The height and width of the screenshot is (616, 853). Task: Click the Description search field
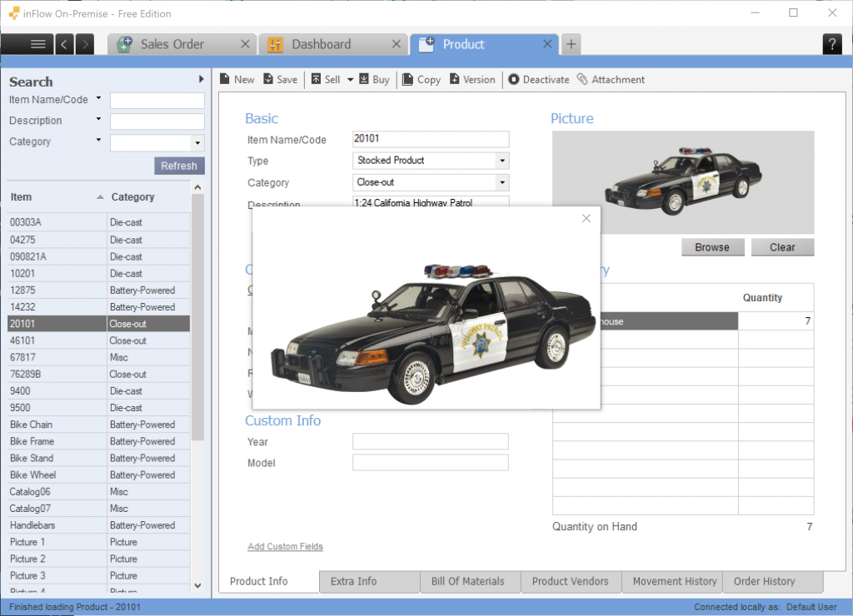[157, 122]
